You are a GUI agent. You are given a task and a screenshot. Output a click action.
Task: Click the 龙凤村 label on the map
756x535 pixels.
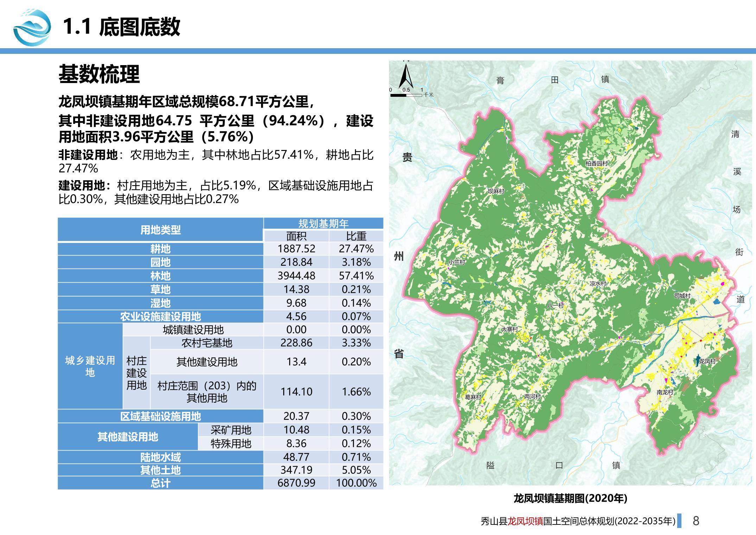(707, 361)
